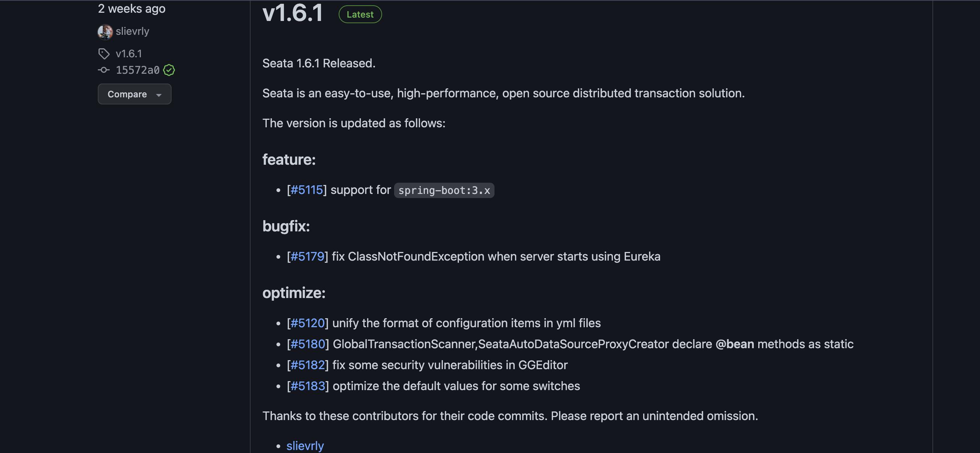Click the author name slievrly in sidebar

[x=132, y=31]
